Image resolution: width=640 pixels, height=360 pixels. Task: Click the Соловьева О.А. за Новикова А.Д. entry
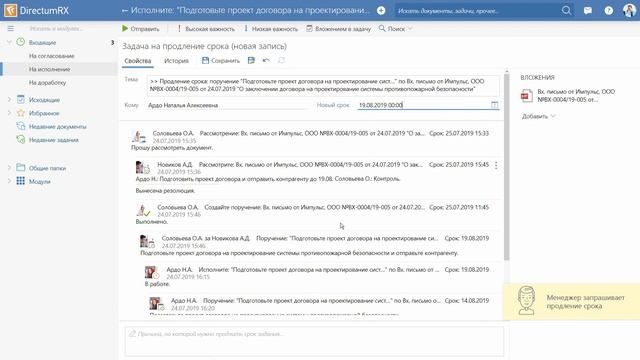click(313, 245)
